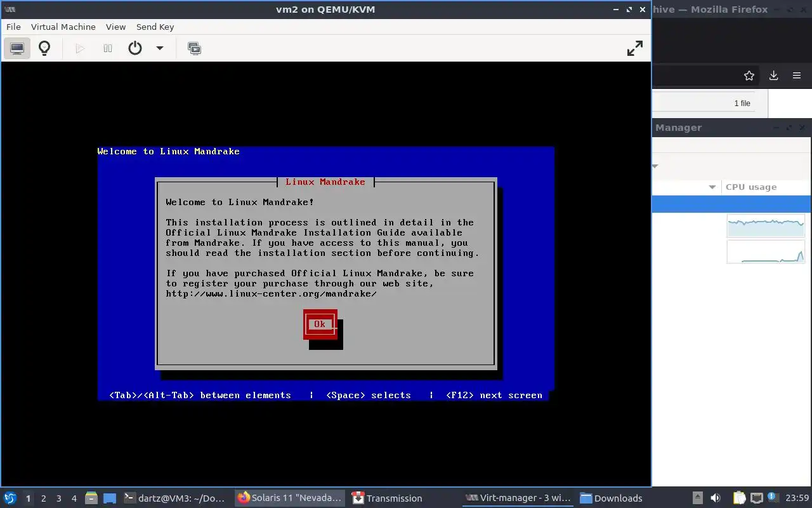Switch to workspace 1
Image resolution: width=812 pixels, height=508 pixels.
tap(28, 498)
